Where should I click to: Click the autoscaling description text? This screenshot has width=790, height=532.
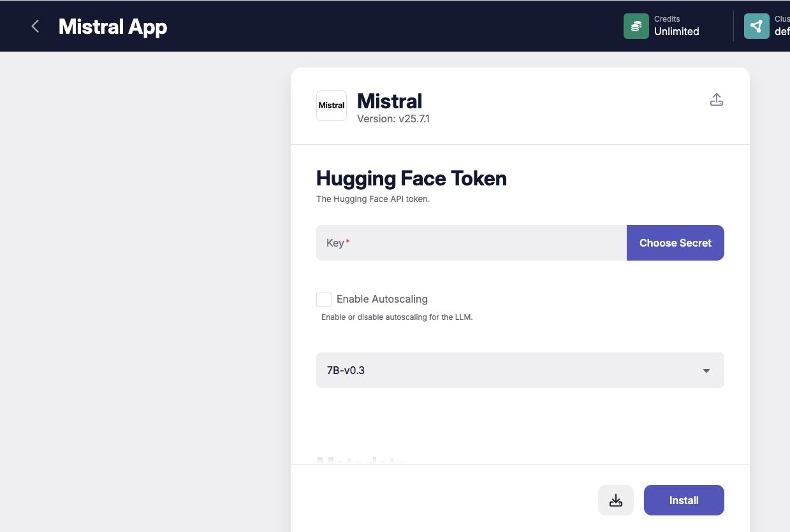pos(397,317)
